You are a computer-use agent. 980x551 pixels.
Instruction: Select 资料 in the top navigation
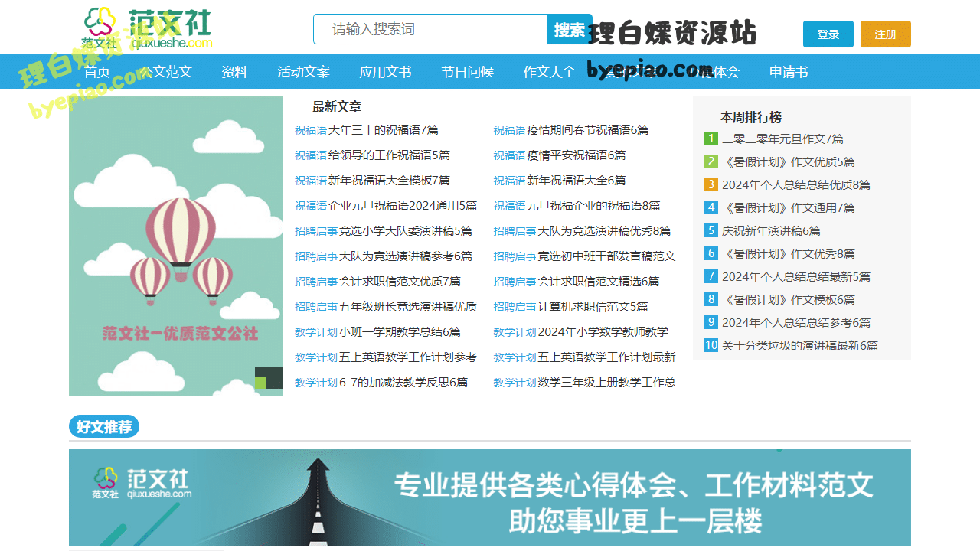point(234,71)
